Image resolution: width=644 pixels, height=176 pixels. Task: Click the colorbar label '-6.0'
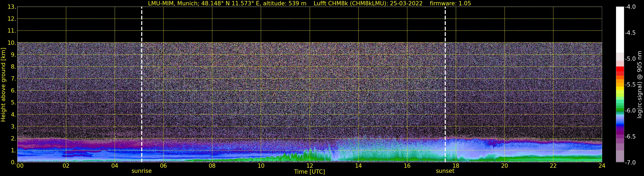630,111
